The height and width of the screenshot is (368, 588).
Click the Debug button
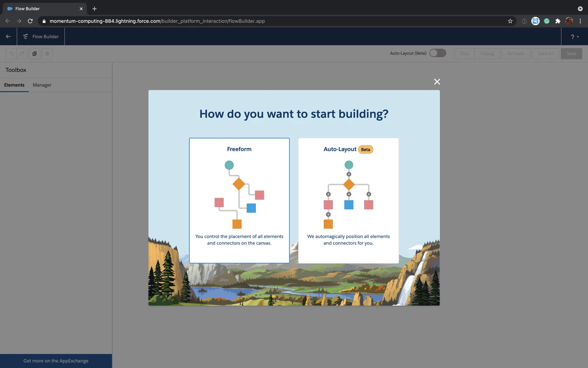coord(487,53)
